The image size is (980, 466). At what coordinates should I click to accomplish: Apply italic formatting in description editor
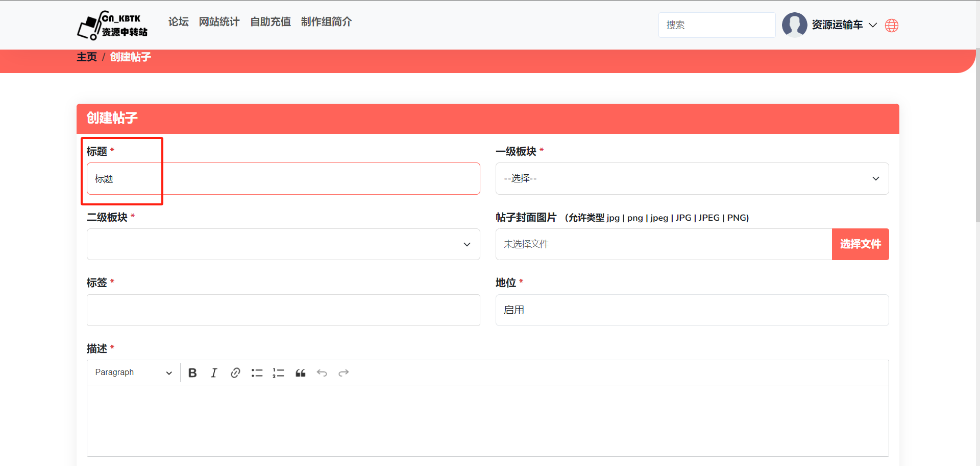coord(214,373)
